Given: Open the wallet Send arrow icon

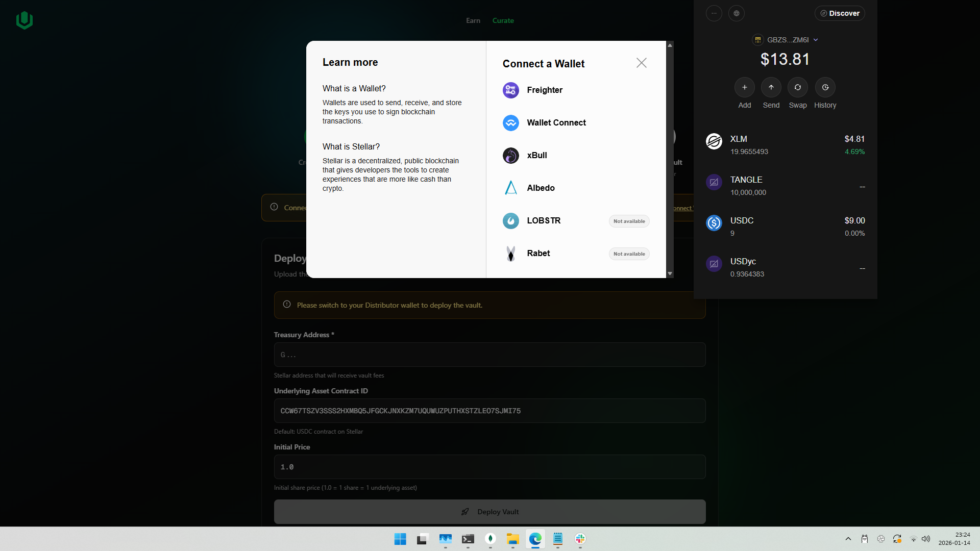Looking at the screenshot, I should (x=771, y=88).
